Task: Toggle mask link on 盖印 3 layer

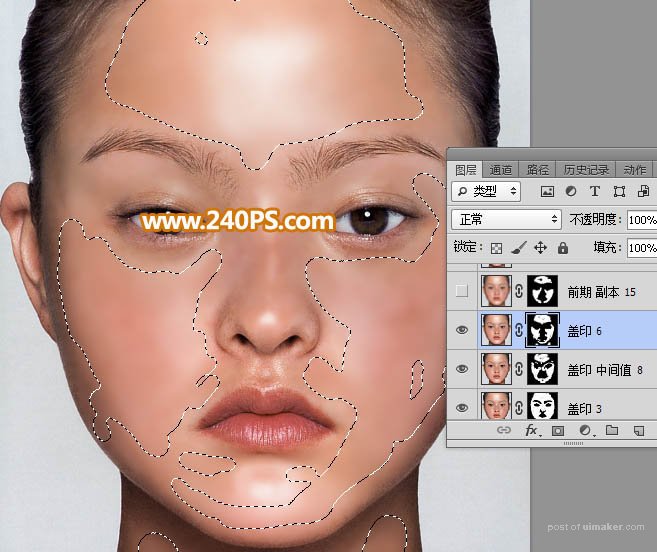Action: click(x=519, y=408)
